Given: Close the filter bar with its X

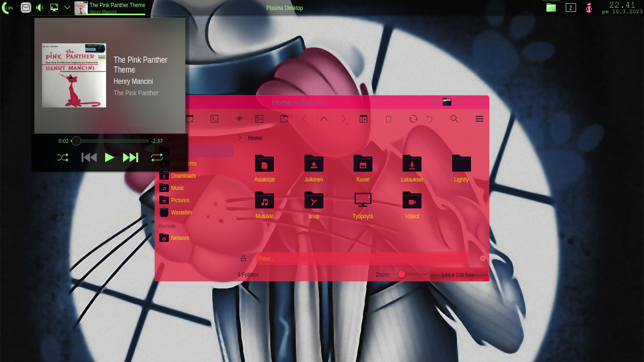Looking at the screenshot, I should click(x=483, y=258).
